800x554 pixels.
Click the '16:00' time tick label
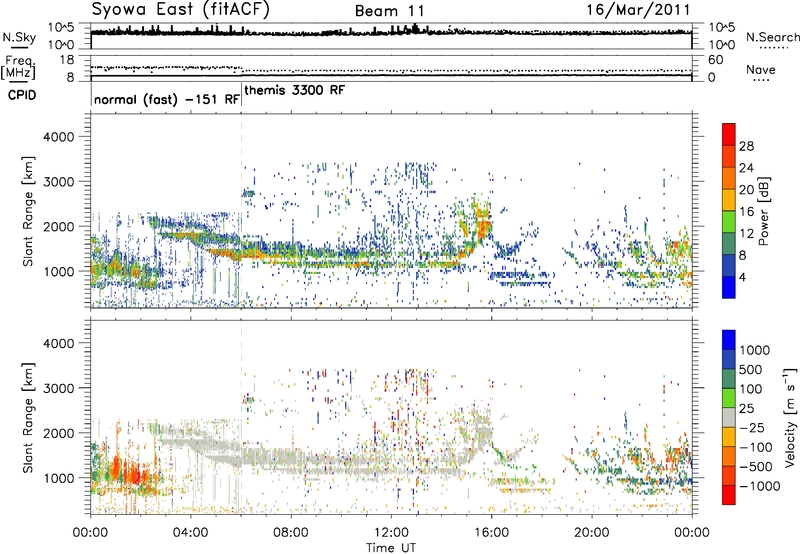pos(491,533)
